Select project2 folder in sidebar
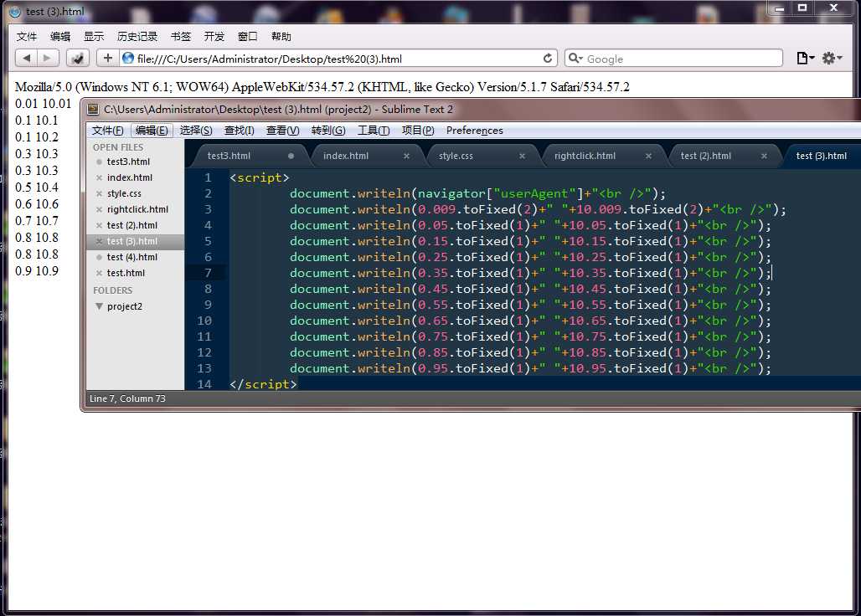 (125, 306)
